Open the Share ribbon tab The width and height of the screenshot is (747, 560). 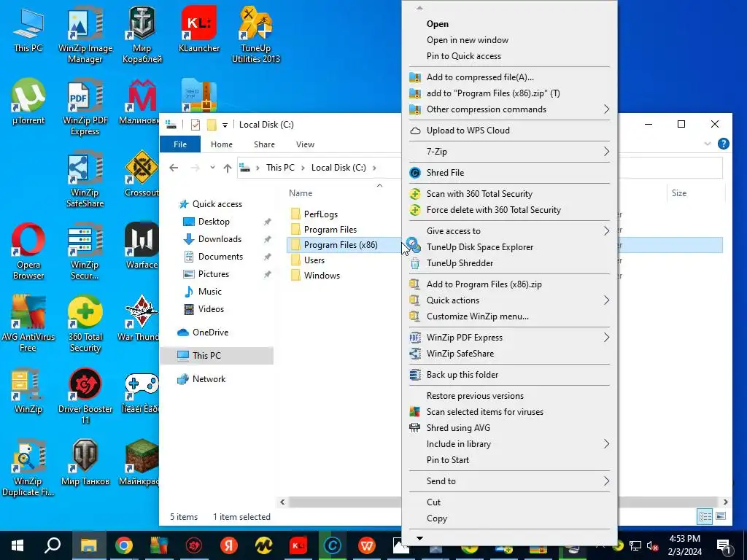tap(264, 144)
